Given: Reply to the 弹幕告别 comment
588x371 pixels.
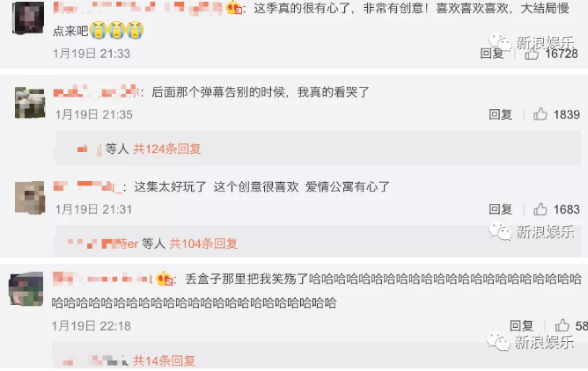Looking at the screenshot, I should [x=501, y=114].
